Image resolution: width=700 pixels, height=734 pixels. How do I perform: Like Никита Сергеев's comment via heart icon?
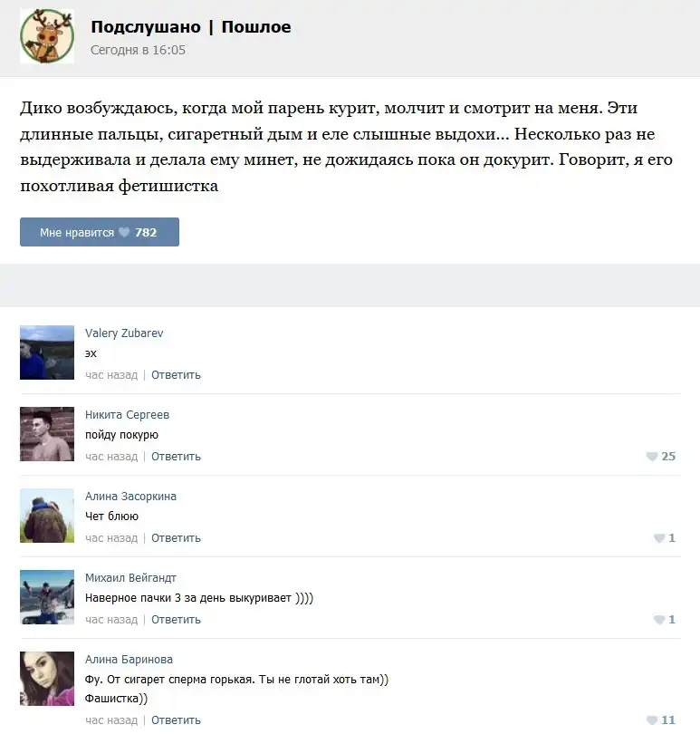[x=652, y=457]
